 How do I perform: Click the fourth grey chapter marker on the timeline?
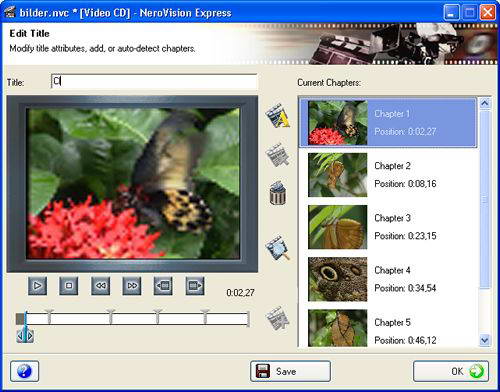point(205,316)
